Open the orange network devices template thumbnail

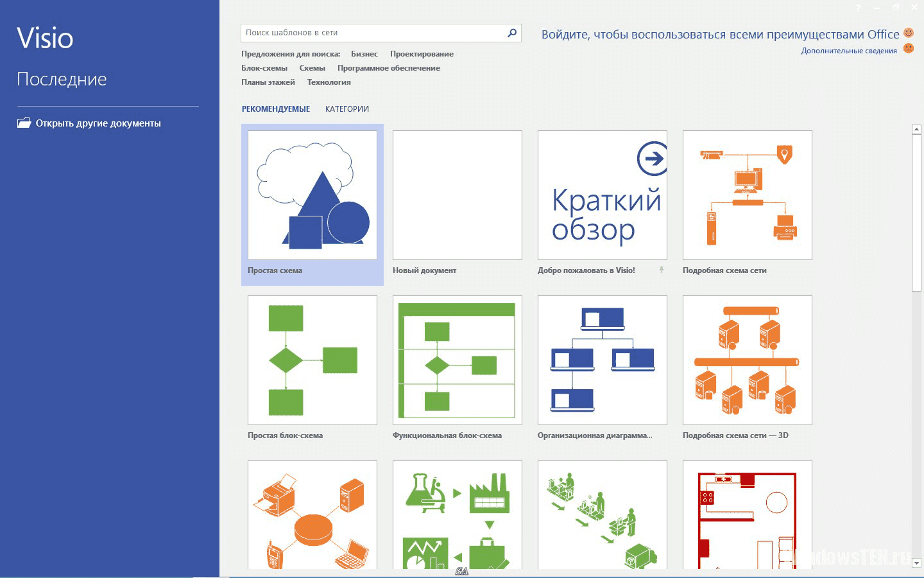312,515
